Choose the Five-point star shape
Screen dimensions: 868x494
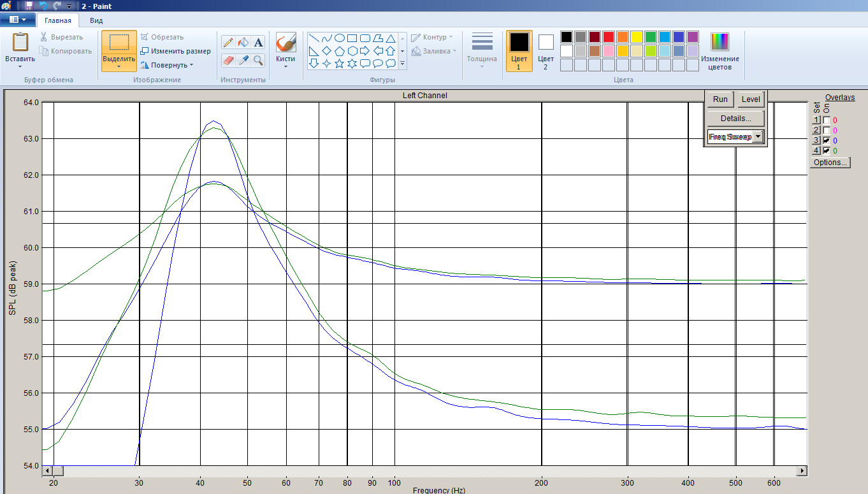pos(339,64)
